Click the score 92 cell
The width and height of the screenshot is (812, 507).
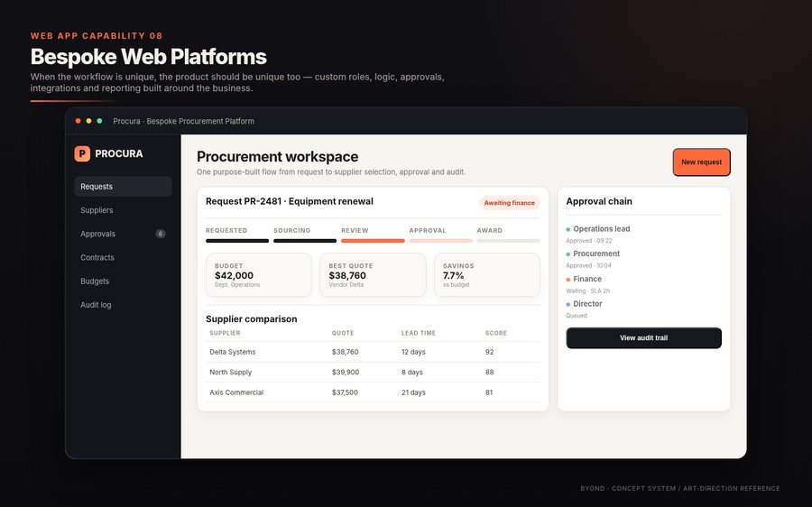pyautogui.click(x=489, y=352)
